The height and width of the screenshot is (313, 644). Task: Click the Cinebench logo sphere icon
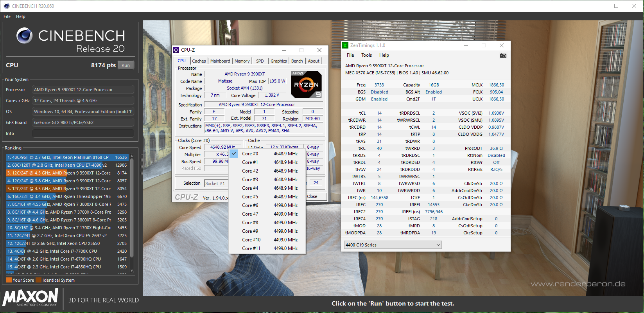click(x=24, y=36)
